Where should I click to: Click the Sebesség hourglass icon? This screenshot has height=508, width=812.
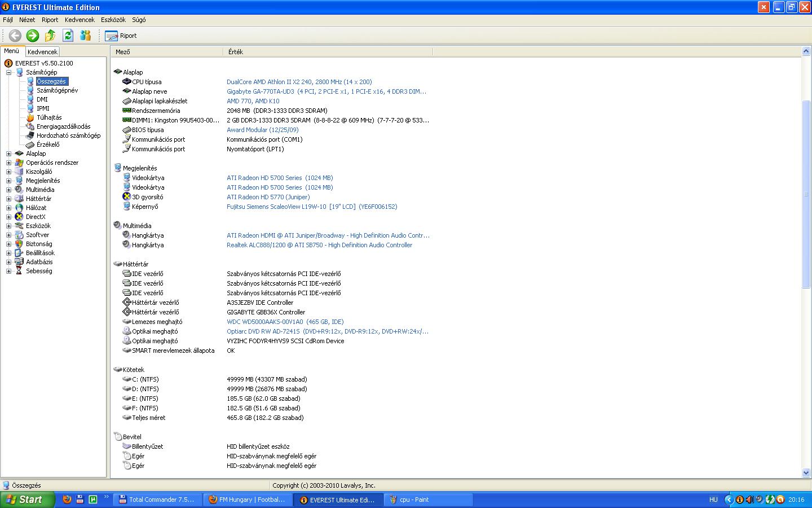(19, 271)
